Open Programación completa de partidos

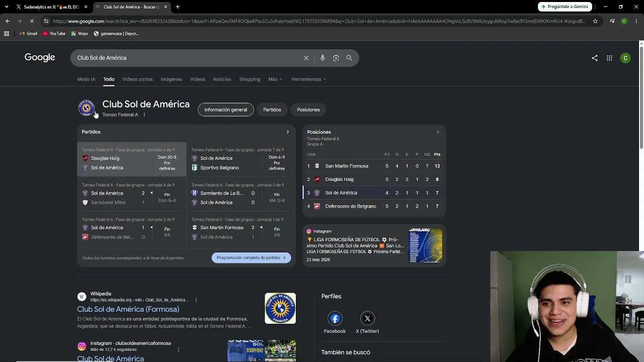point(251,257)
